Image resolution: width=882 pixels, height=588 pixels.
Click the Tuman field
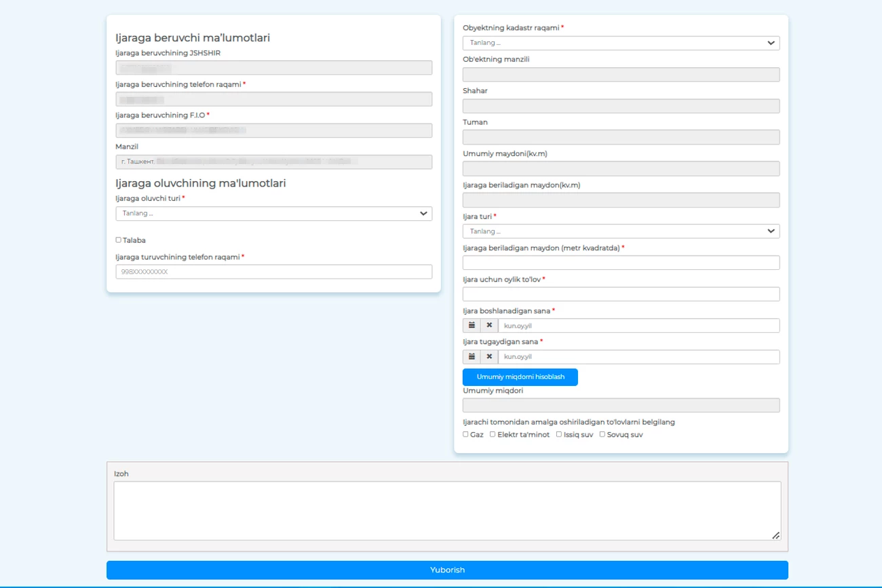pos(621,137)
